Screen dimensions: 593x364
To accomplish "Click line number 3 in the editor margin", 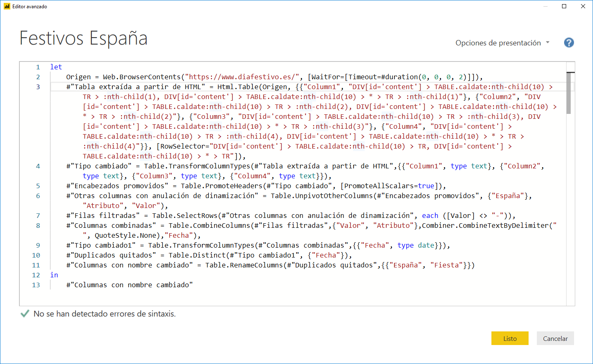I will 38,87.
